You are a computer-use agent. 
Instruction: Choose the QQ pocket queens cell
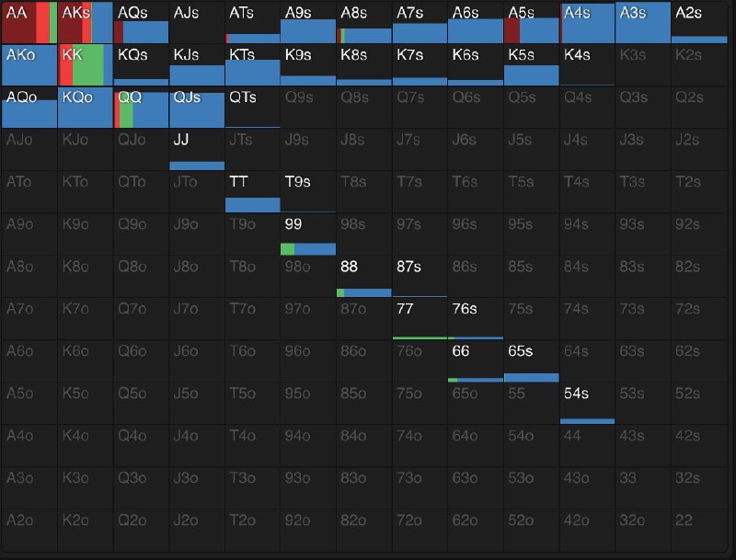(x=141, y=107)
